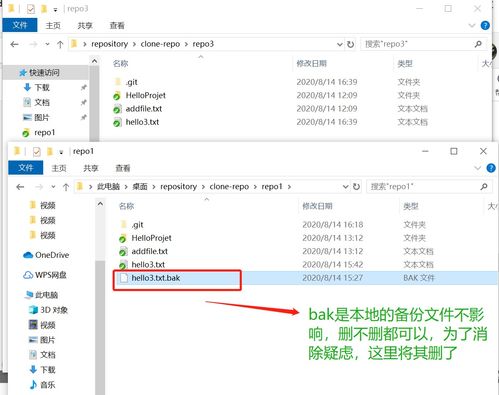
Task: Go back in repo3 window
Action: [x=14, y=44]
